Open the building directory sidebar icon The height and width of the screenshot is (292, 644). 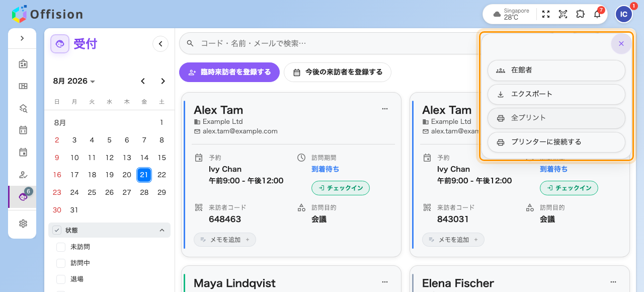click(x=23, y=64)
